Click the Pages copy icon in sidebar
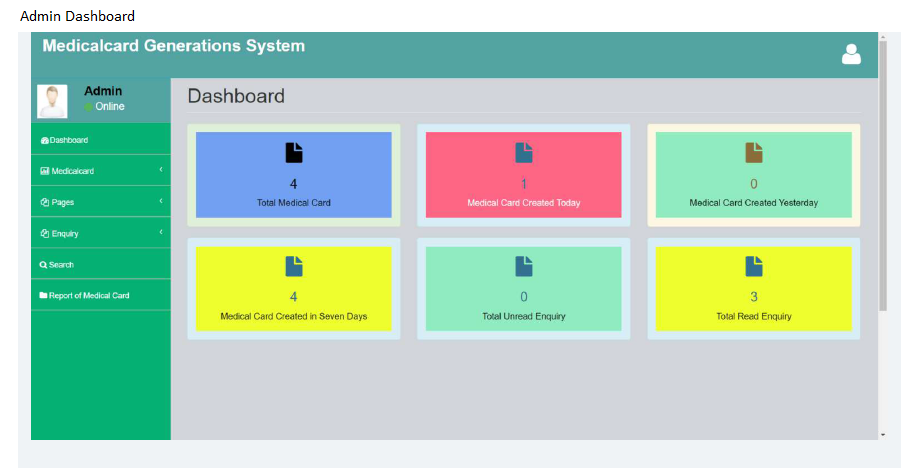Screen dimensions: 917x468 (44, 202)
